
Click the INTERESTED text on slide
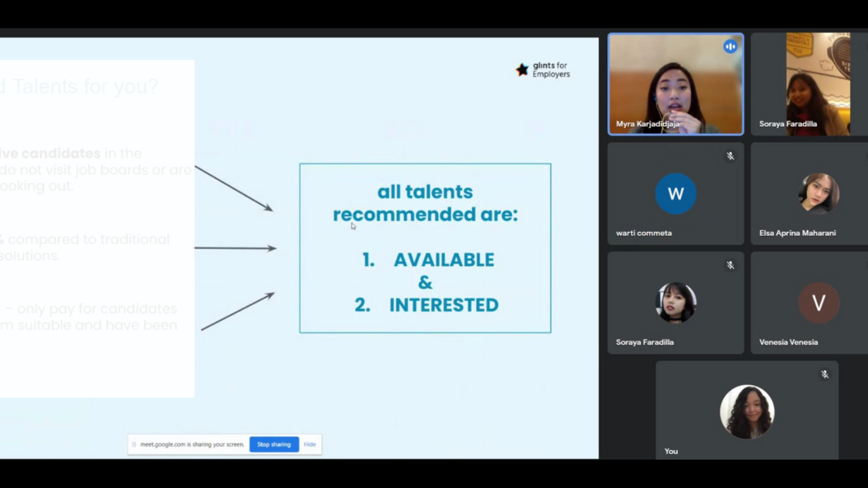443,305
